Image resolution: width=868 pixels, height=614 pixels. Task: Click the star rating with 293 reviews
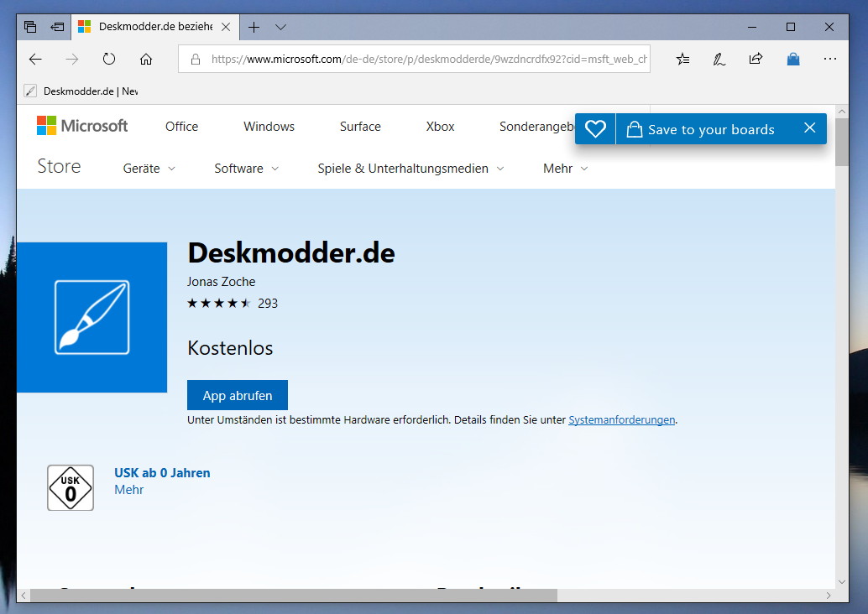(232, 303)
